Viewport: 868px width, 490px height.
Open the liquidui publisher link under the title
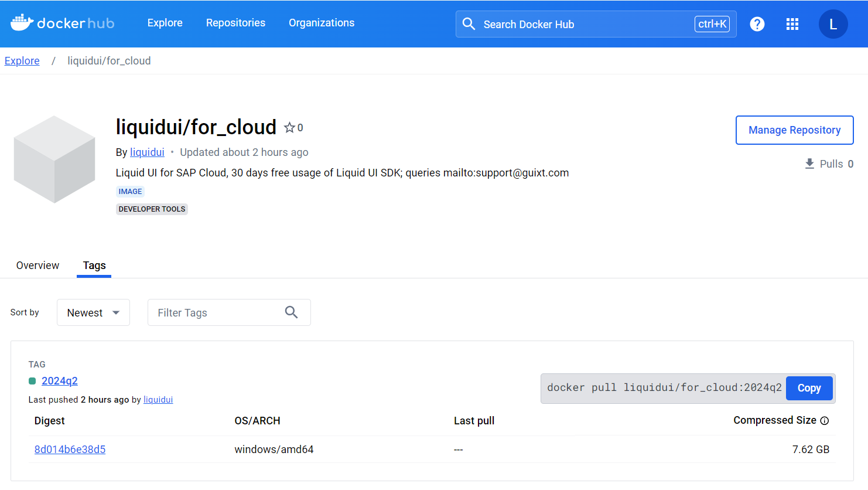click(x=147, y=152)
